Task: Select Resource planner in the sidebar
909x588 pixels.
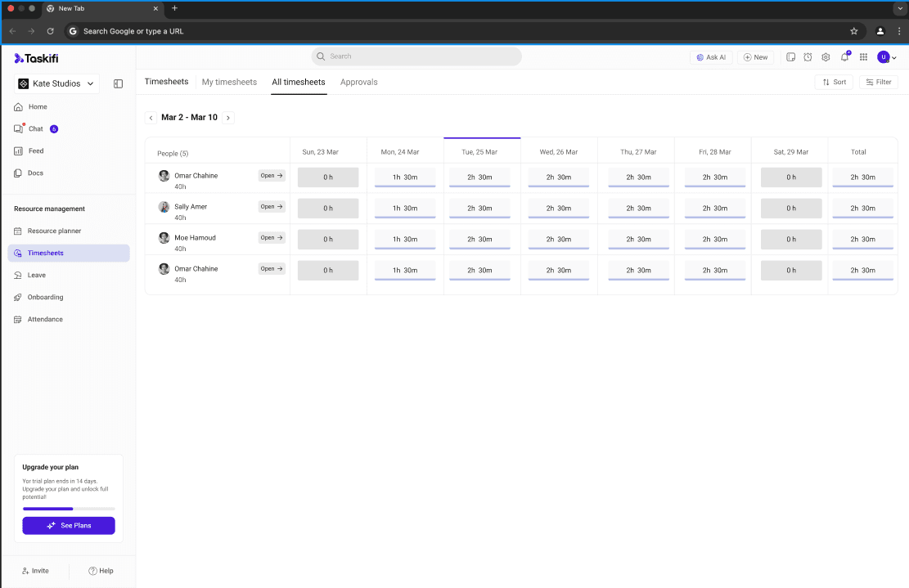Action: click(54, 231)
